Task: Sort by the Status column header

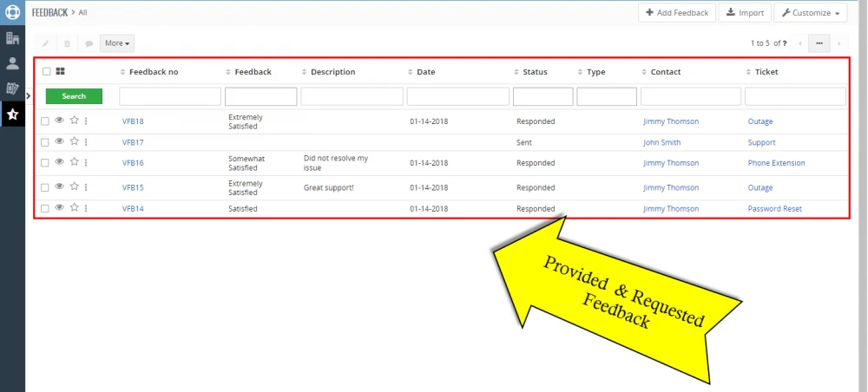Action: click(535, 72)
